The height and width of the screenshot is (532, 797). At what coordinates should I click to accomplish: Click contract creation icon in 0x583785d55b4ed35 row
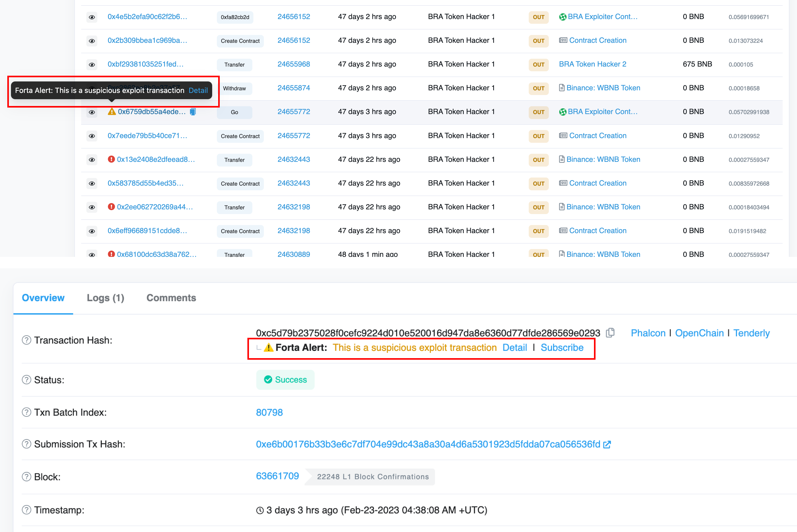coord(563,183)
